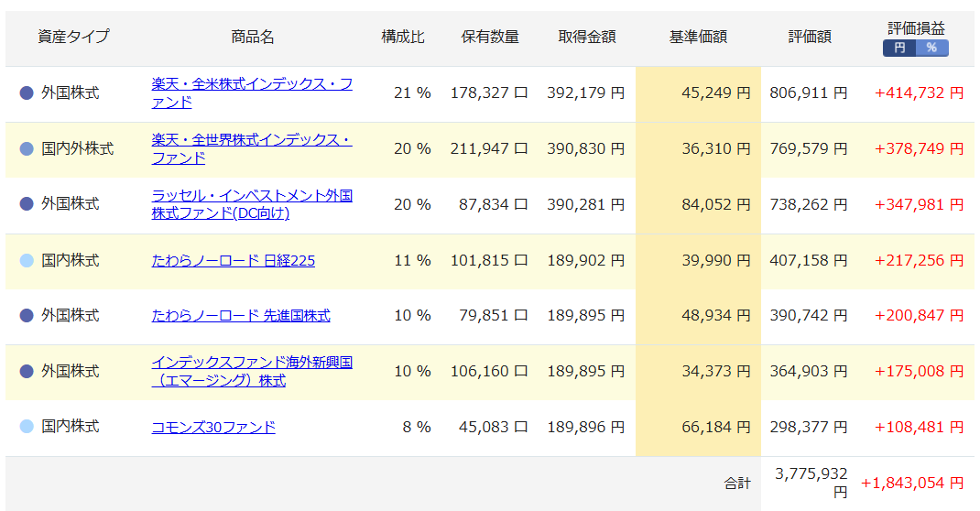
Task: Select 保有数量 value 178,327 口
Action: click(489, 93)
